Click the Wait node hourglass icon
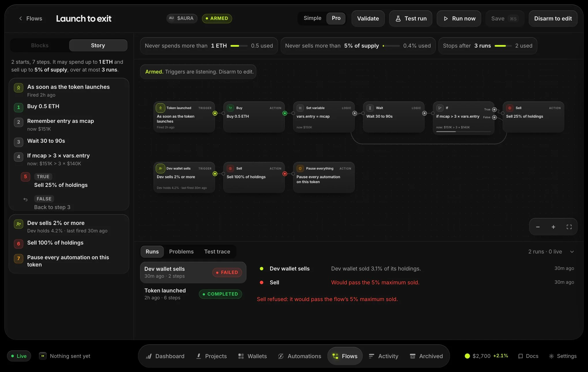The height and width of the screenshot is (372, 588). [370, 108]
